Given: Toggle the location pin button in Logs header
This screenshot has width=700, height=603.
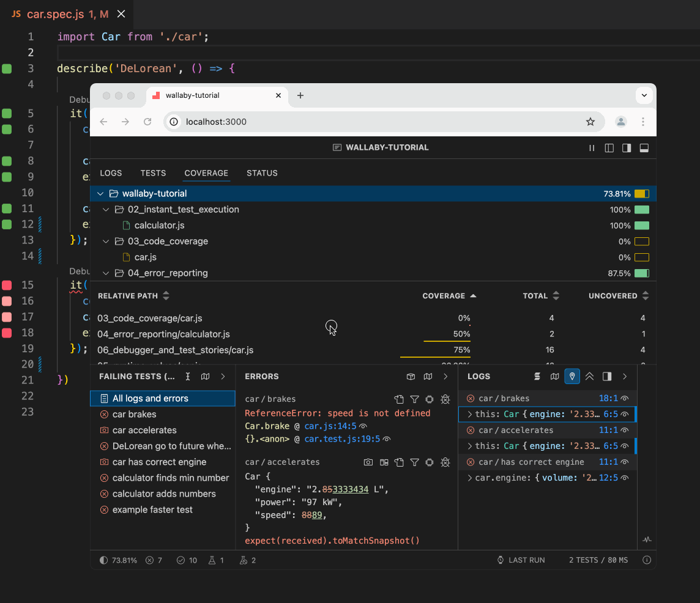Looking at the screenshot, I should (572, 376).
